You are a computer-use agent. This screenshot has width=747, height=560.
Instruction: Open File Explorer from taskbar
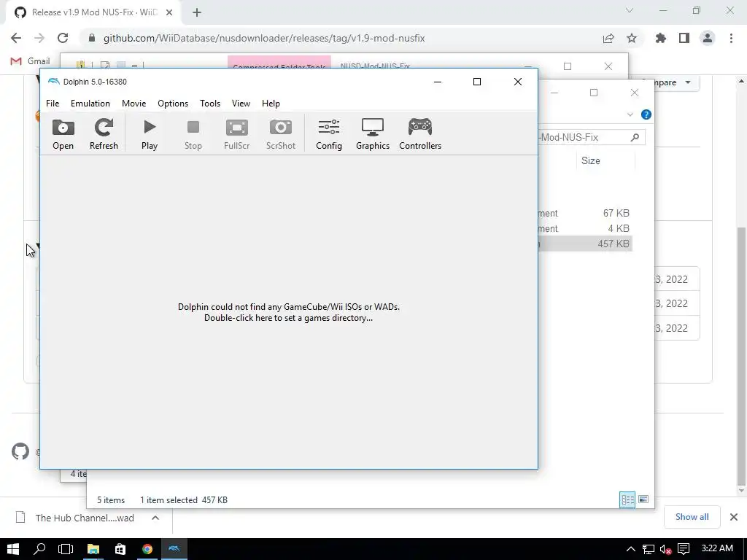coord(93,549)
